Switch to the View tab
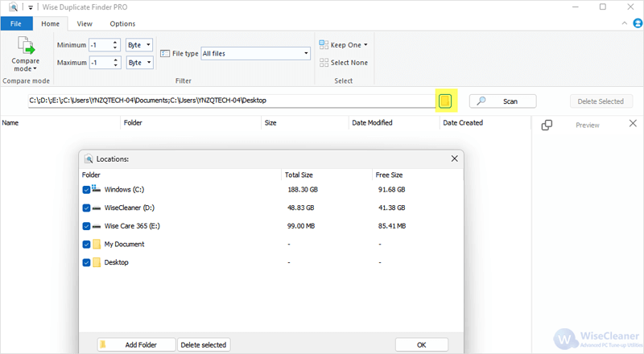Image resolution: width=644 pixels, height=354 pixels. click(x=85, y=24)
